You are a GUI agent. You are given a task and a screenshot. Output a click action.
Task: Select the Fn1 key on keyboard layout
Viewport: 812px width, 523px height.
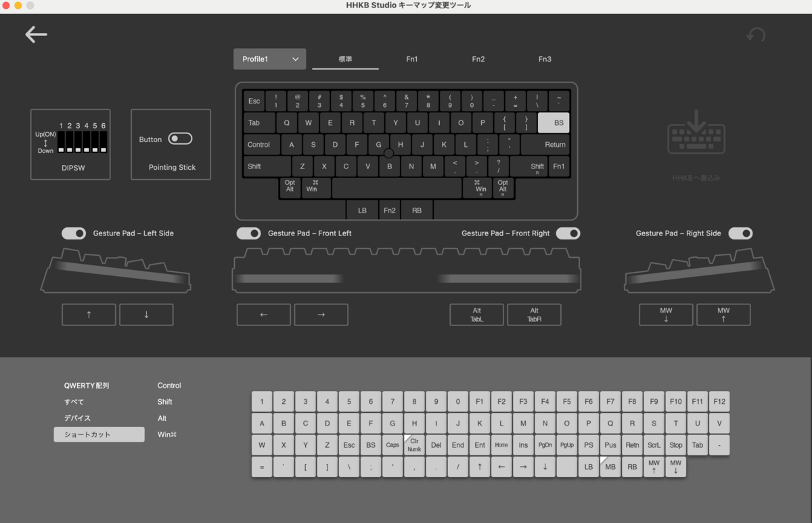pyautogui.click(x=559, y=166)
